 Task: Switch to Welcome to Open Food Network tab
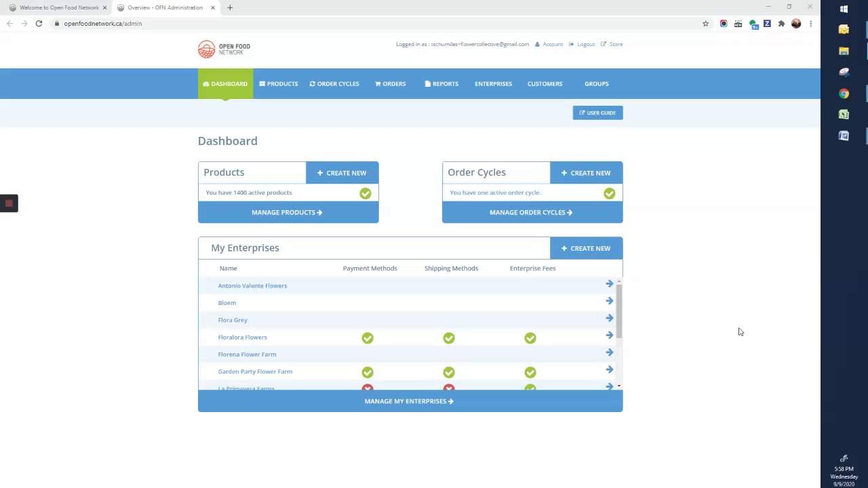point(58,7)
